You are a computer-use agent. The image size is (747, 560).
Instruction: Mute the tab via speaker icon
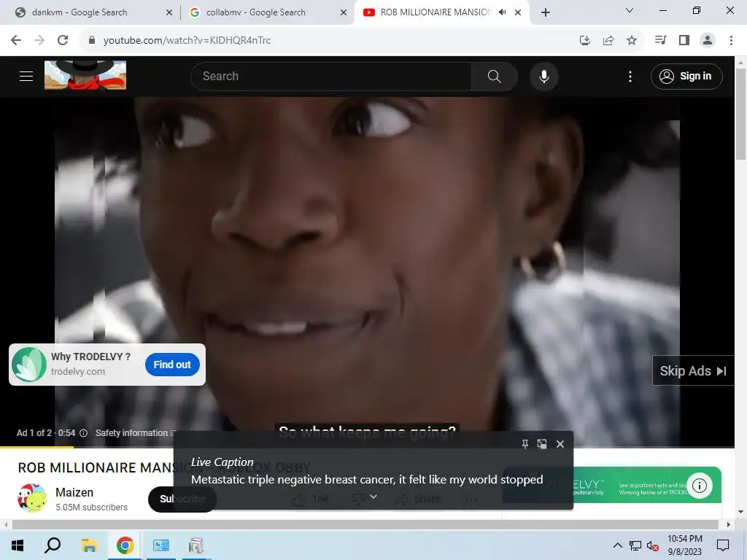coord(502,12)
